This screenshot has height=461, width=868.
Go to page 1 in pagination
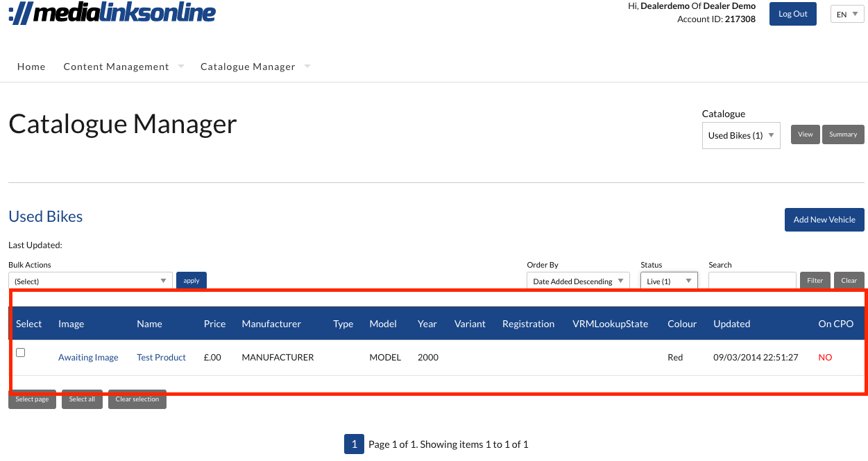[354, 444]
